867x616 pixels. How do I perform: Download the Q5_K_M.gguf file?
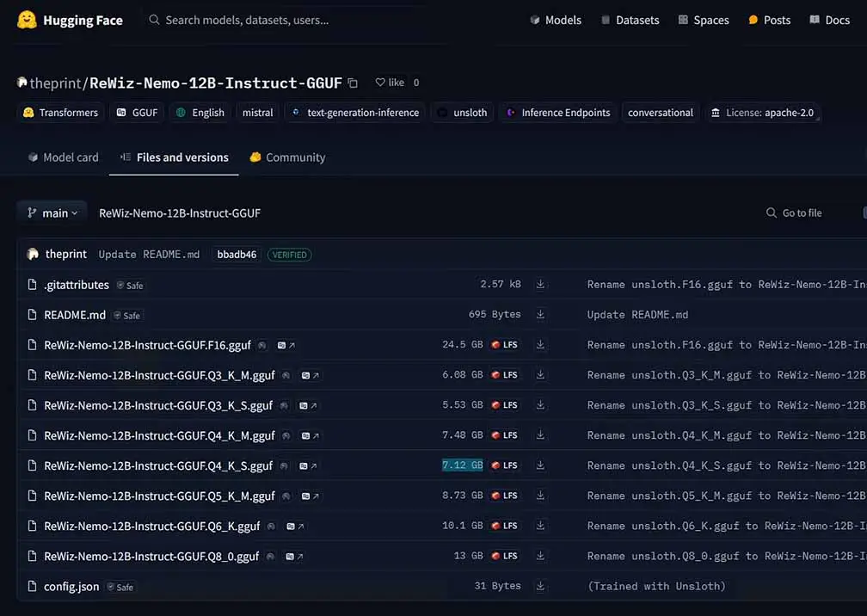[x=540, y=496]
